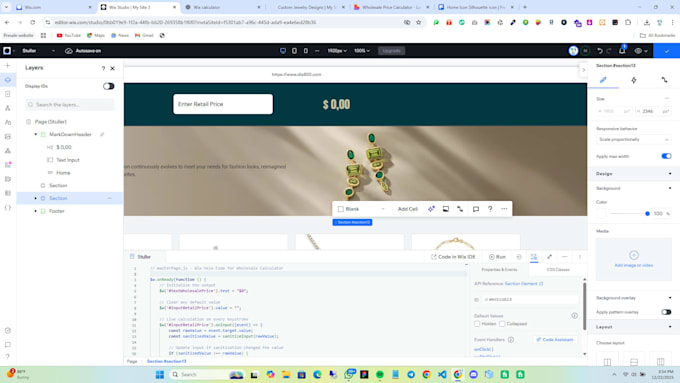Open Layers panel help question mark

pyautogui.click(x=103, y=68)
